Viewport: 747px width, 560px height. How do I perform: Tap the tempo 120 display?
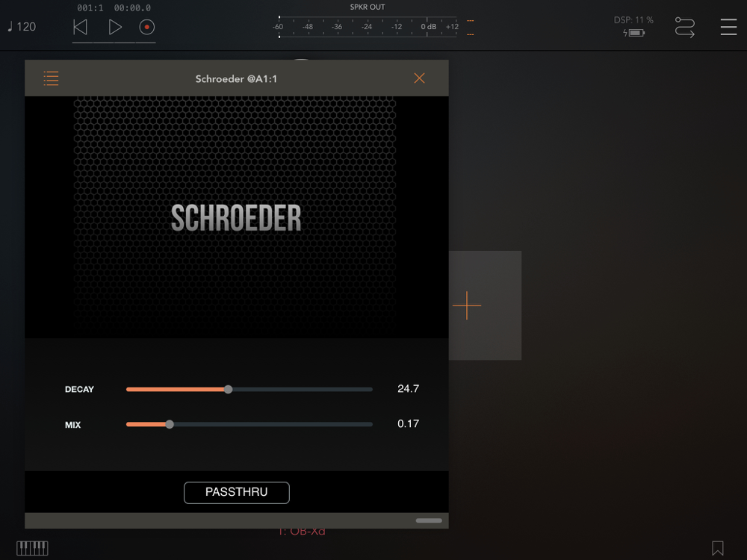coord(22,27)
